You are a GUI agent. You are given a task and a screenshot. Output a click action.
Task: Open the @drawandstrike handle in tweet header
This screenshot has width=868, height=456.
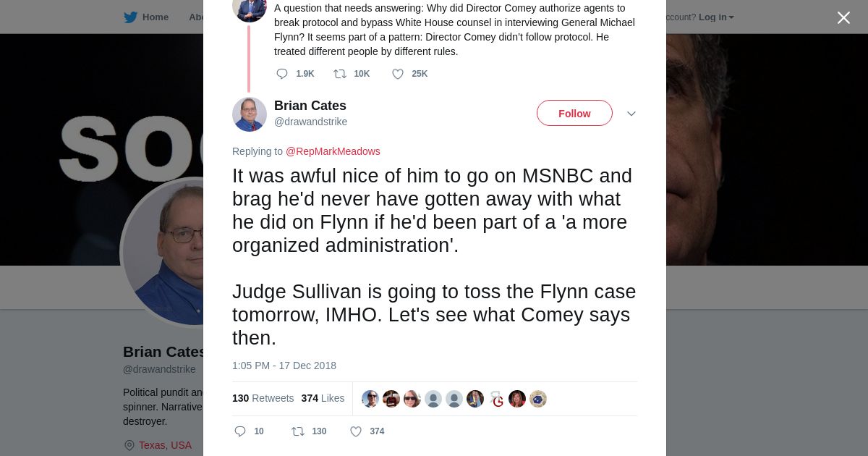coord(310,122)
